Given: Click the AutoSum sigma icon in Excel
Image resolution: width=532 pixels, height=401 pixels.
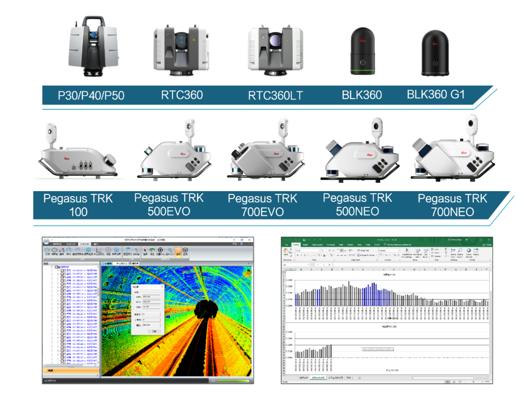Looking at the screenshot, I should (446, 249).
